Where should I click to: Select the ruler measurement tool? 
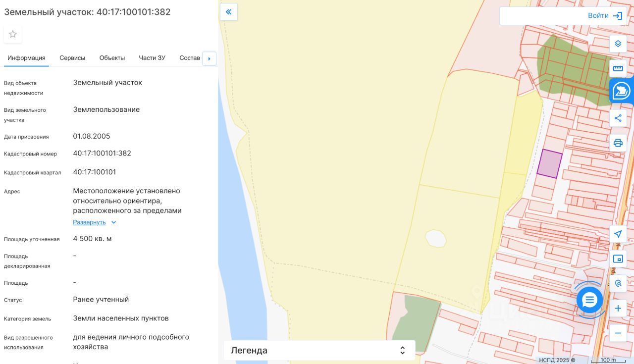coord(618,68)
